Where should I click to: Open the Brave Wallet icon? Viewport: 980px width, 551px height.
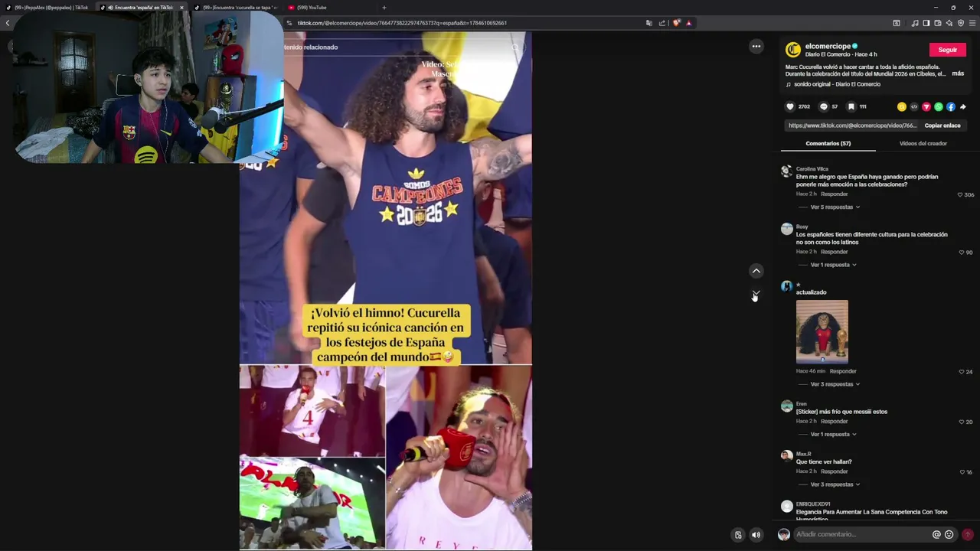pos(938,23)
